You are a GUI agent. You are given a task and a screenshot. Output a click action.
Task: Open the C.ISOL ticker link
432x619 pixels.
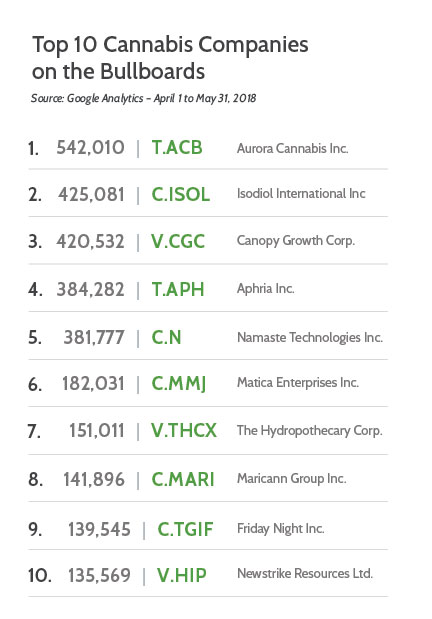coord(180,194)
